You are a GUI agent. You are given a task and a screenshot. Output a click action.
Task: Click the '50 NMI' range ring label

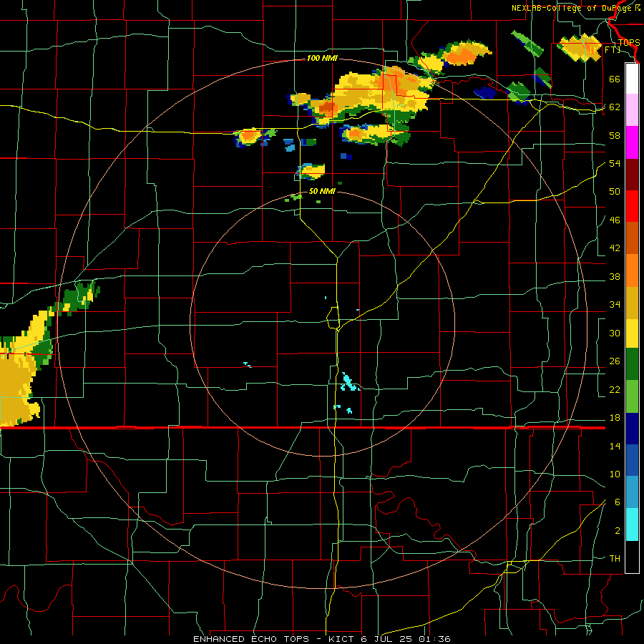[322, 191]
